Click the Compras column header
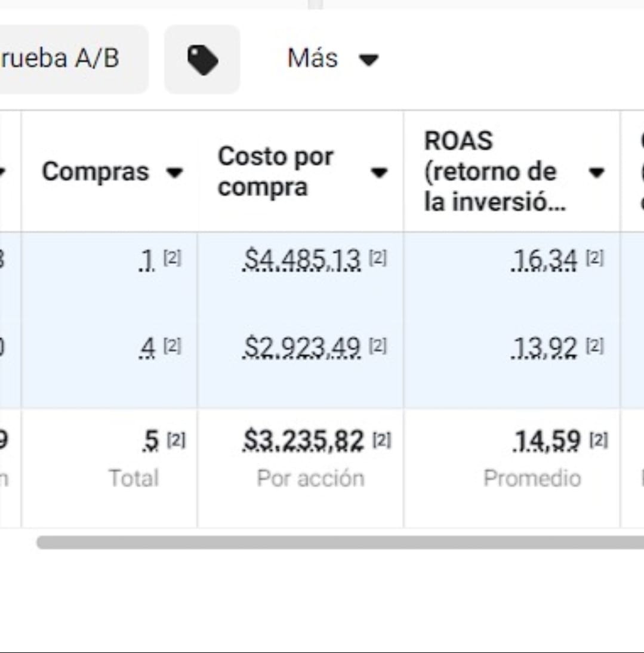 (x=95, y=172)
